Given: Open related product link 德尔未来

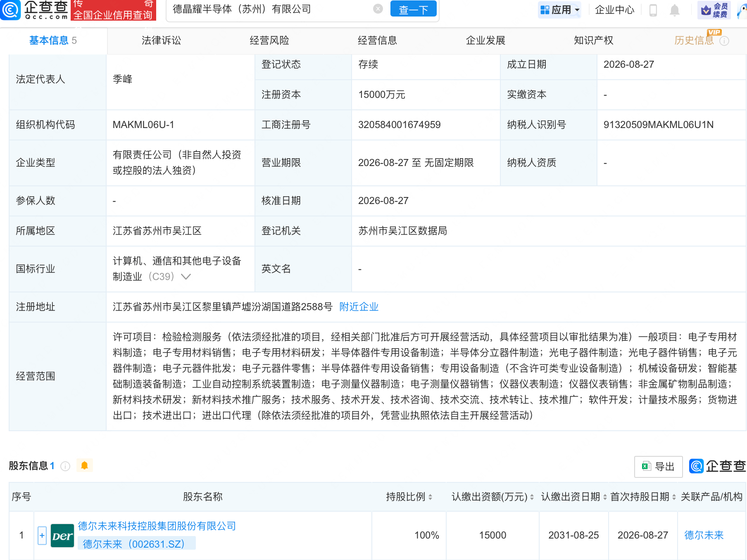Looking at the screenshot, I should pyautogui.click(x=704, y=535).
